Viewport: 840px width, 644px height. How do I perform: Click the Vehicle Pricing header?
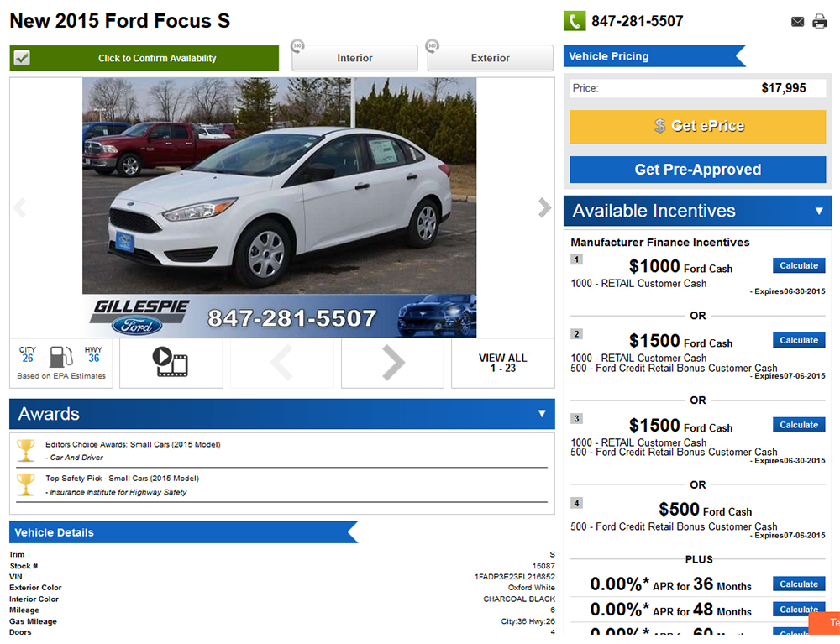(654, 56)
